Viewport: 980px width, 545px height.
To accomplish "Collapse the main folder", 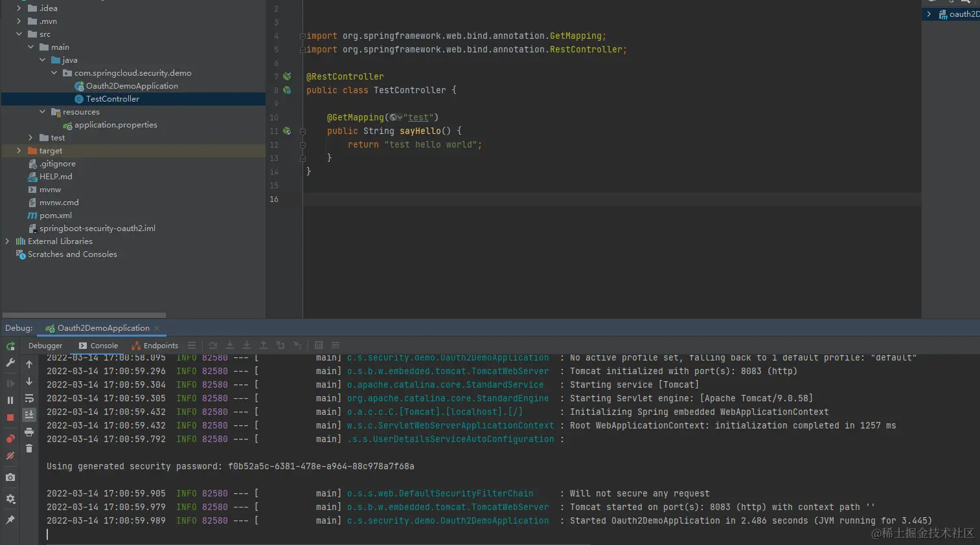I will tap(30, 47).
